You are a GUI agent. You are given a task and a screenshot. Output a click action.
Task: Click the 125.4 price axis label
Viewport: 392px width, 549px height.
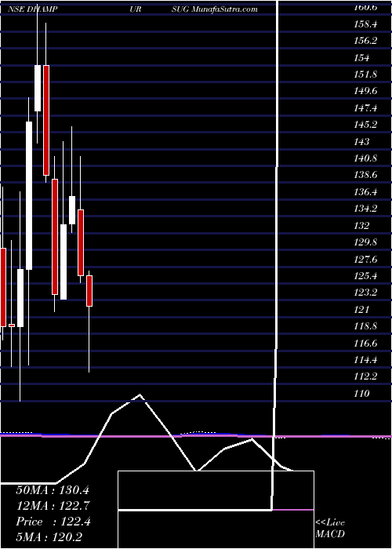(x=365, y=276)
